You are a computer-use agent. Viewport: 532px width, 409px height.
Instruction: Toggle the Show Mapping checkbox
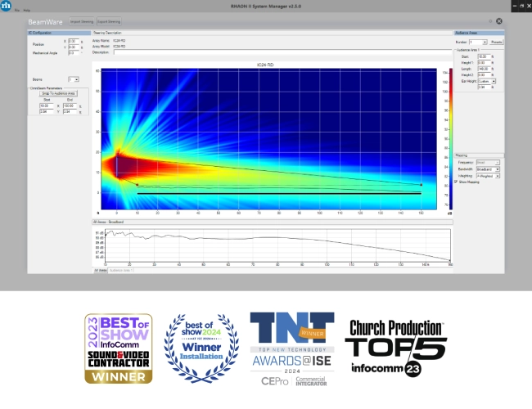tap(456, 182)
